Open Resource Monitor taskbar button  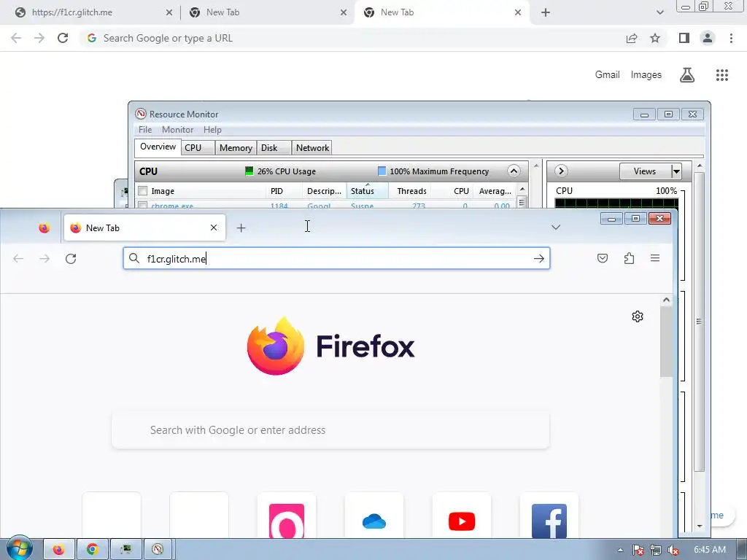[x=158, y=550]
